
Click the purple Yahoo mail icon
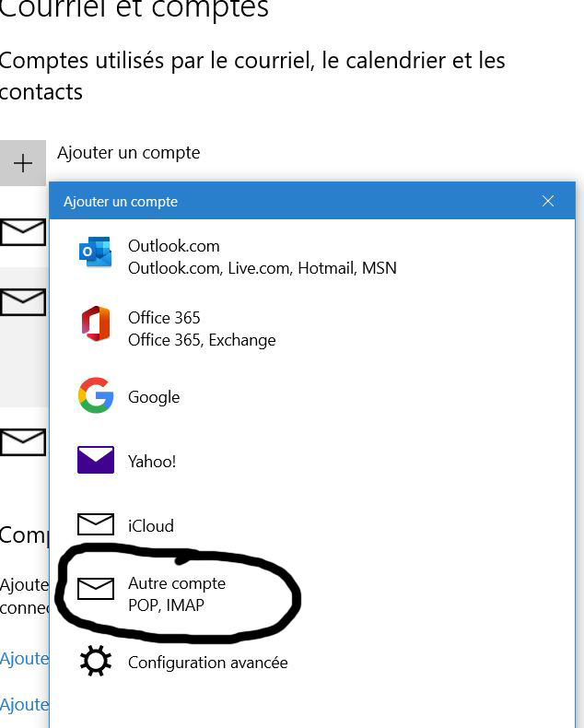point(96,460)
